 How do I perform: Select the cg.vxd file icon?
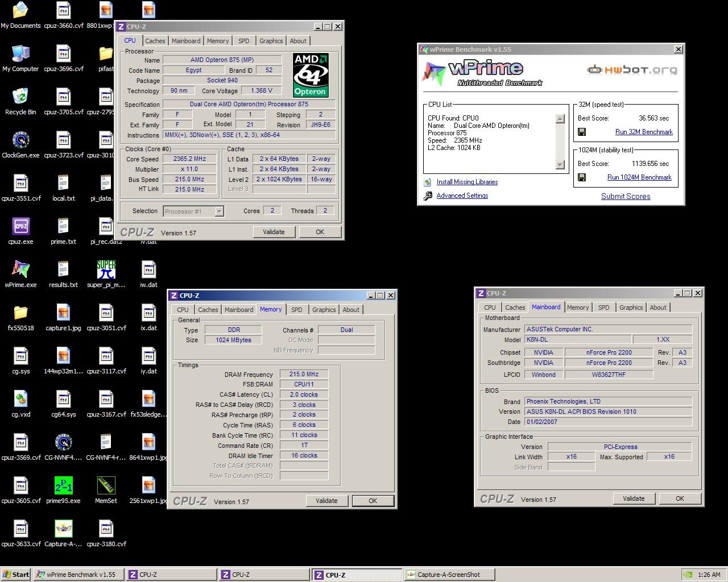[x=20, y=404]
